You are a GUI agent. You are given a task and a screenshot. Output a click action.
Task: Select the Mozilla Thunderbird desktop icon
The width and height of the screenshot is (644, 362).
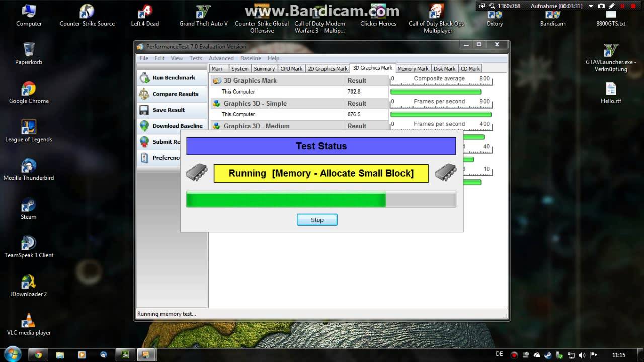29,166
